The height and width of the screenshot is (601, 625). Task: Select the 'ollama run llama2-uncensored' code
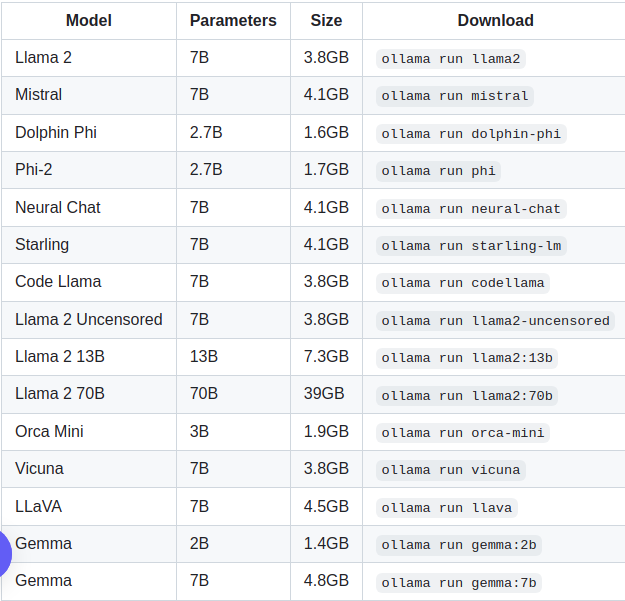coord(495,321)
